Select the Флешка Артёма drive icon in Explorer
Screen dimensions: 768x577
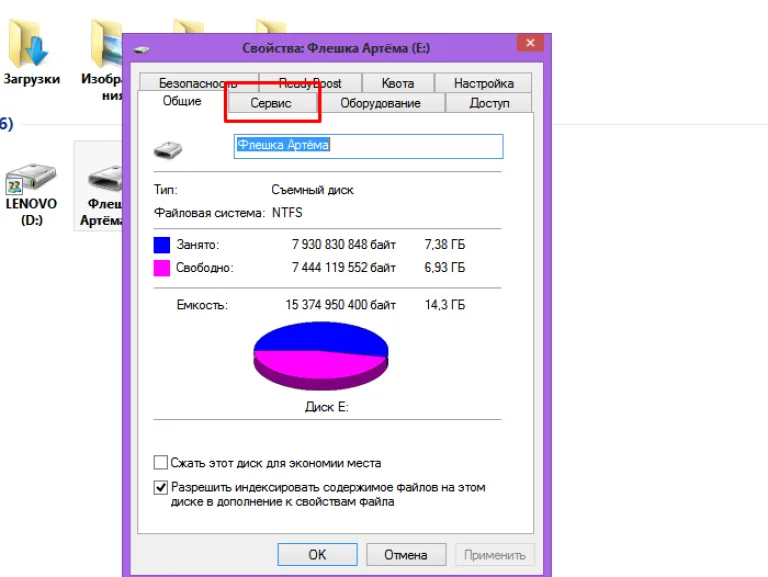click(105, 178)
